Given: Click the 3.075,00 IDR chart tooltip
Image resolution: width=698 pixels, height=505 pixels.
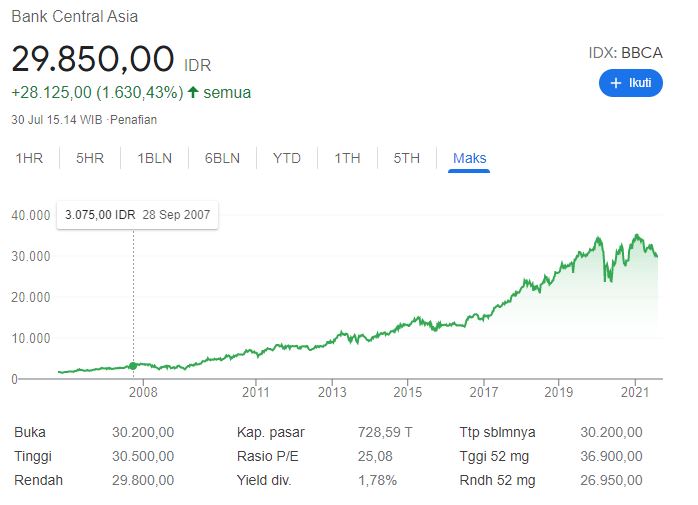Looking at the screenshot, I should [138, 215].
